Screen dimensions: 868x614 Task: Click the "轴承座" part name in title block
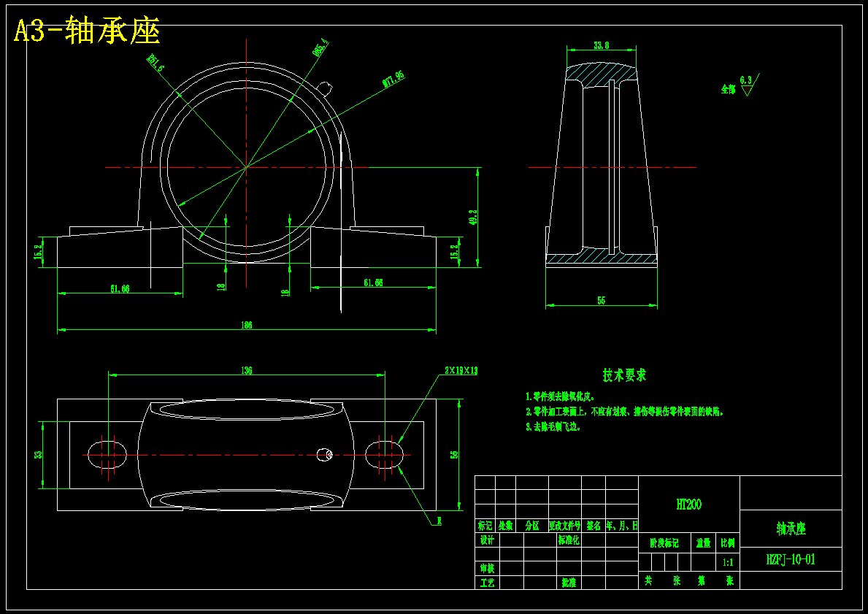(x=791, y=529)
